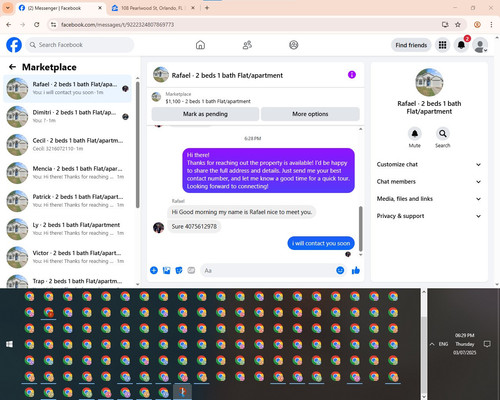Viewport: 500px width, 400px height.
Task: Click the chat header title Rafael 2 beds
Action: pyautogui.click(x=227, y=76)
